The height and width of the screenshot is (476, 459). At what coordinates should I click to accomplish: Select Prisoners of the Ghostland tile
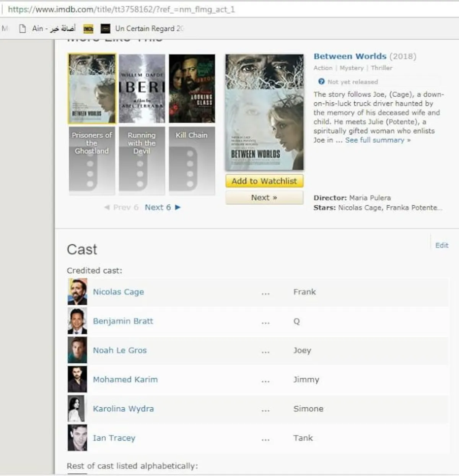[92, 161]
